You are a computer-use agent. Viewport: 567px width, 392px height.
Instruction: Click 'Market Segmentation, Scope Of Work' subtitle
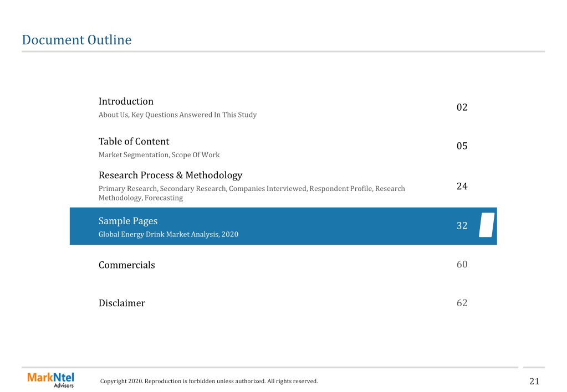pyautogui.click(x=159, y=155)
